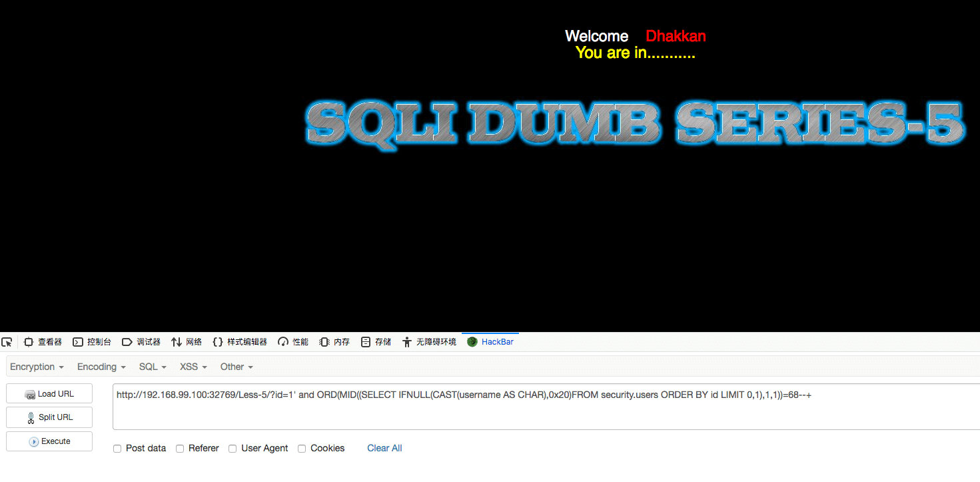Image resolution: width=980 pixels, height=482 pixels.
Task: Open the Performance (性能) panel
Action: click(293, 342)
